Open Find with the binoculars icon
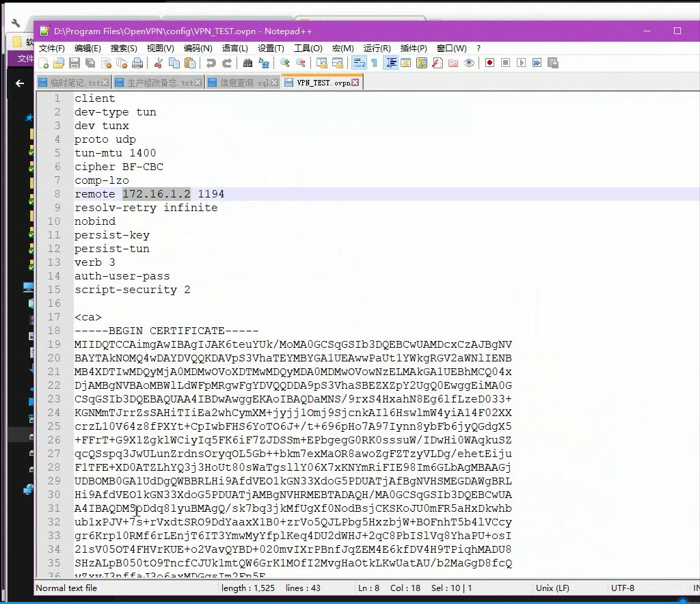 [x=247, y=63]
